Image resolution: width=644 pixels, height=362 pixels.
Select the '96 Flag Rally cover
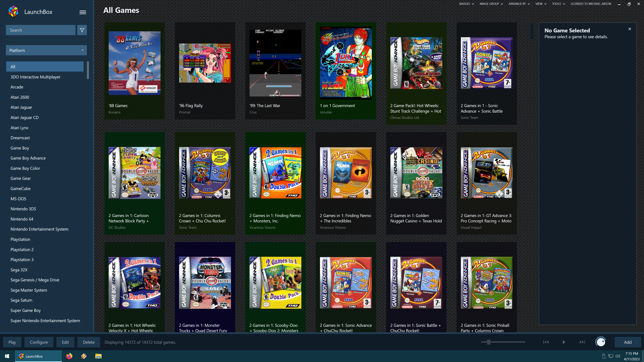click(x=205, y=63)
